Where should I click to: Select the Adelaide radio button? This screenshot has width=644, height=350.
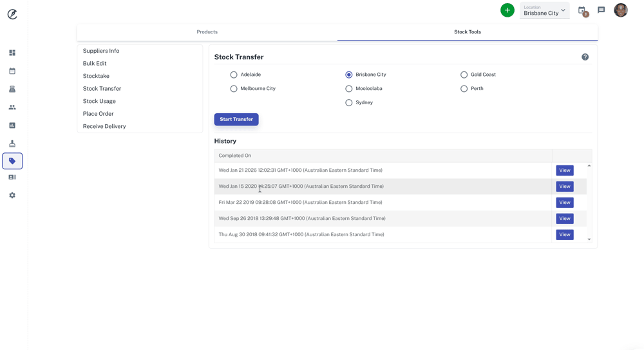234,75
